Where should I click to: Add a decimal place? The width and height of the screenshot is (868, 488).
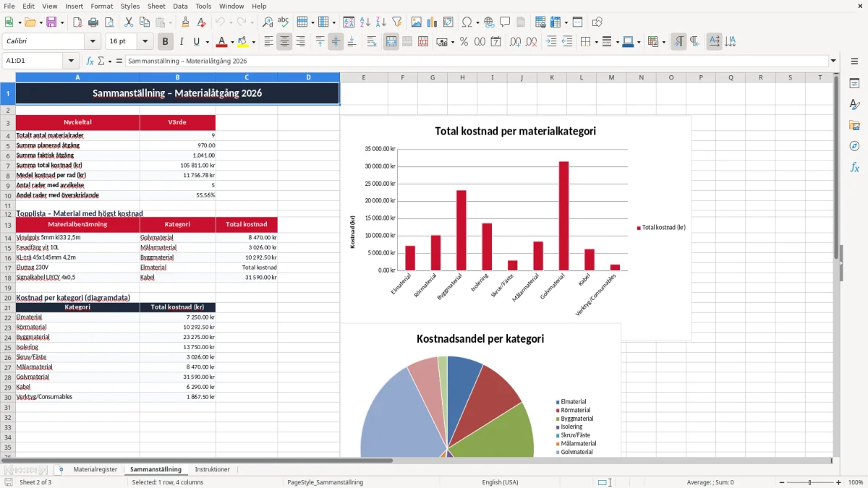516,42
